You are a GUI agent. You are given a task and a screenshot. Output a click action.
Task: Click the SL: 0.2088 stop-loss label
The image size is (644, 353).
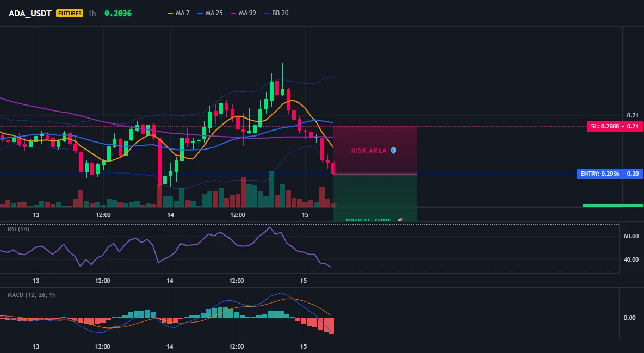[604, 127]
